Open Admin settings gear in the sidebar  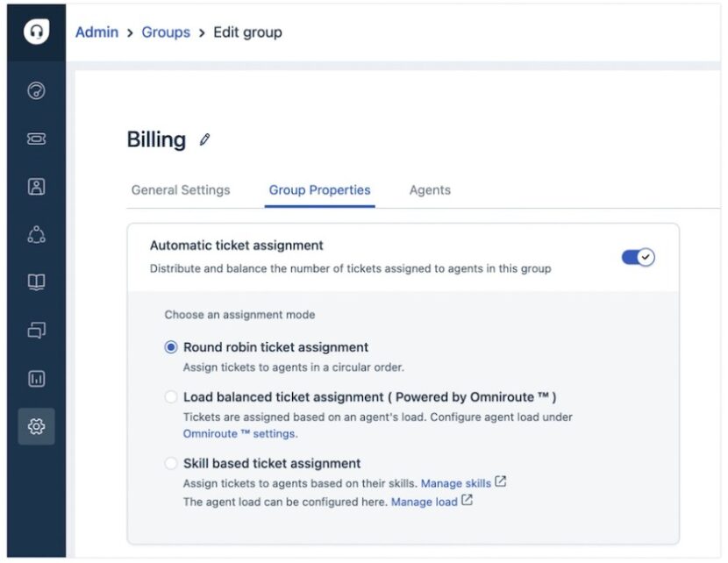coord(35,425)
